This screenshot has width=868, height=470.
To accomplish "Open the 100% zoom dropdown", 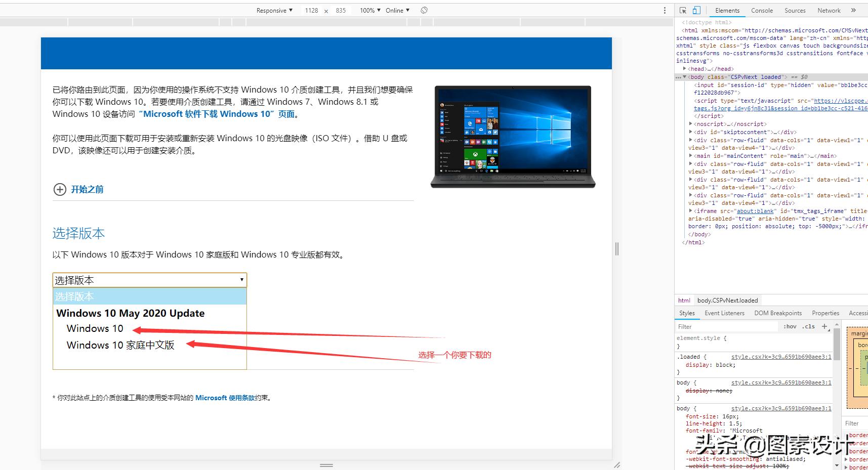I will click(x=370, y=10).
